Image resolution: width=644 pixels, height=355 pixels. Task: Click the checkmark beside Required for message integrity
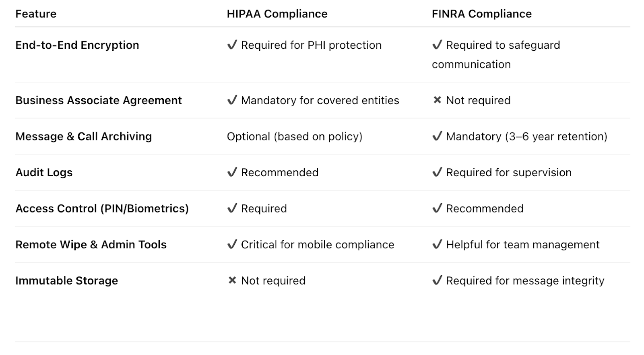pyautogui.click(x=437, y=280)
